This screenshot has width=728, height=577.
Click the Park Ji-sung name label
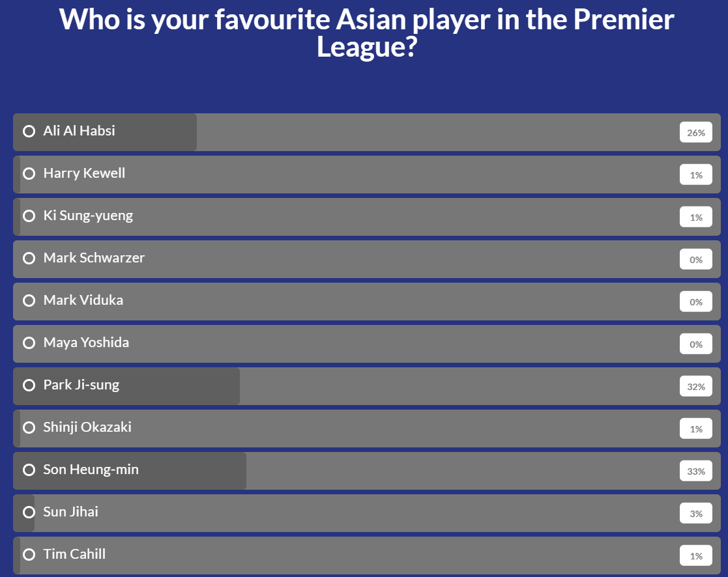(x=81, y=385)
